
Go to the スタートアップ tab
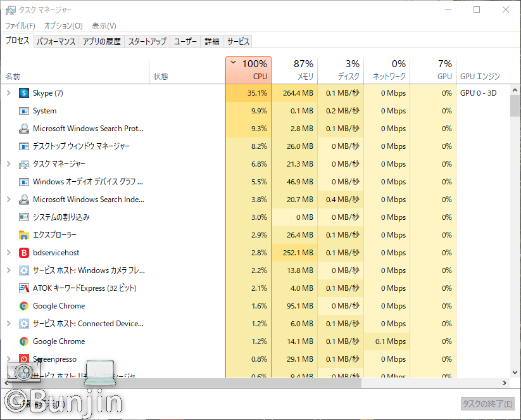148,42
